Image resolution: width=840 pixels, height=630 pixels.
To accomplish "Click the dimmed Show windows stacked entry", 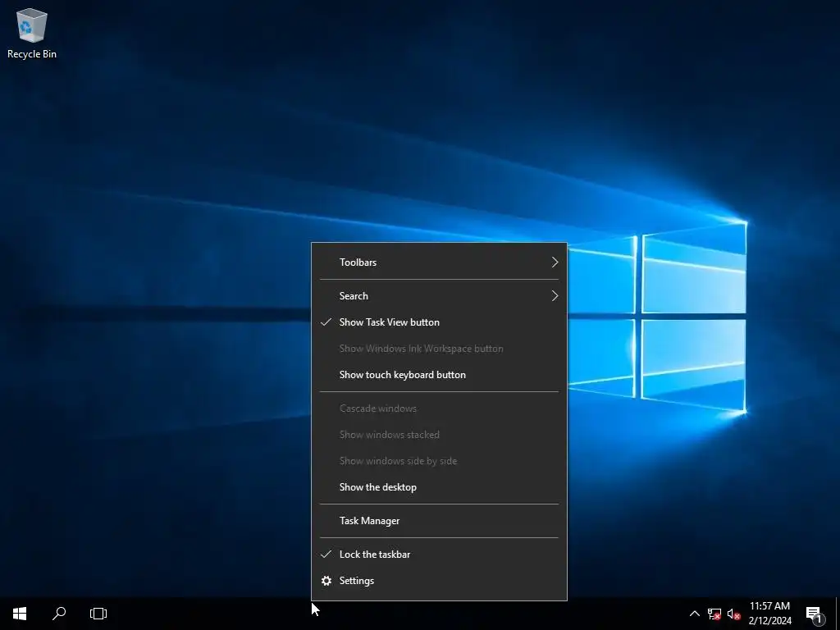I will click(439, 435).
